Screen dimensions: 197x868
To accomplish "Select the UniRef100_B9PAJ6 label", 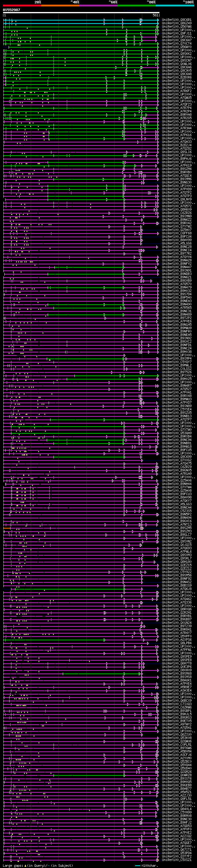I will point(177,159).
